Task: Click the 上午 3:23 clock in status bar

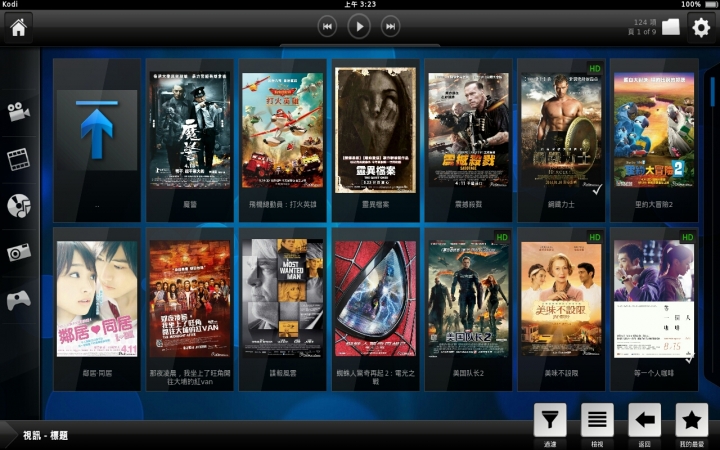Action: pos(360,4)
